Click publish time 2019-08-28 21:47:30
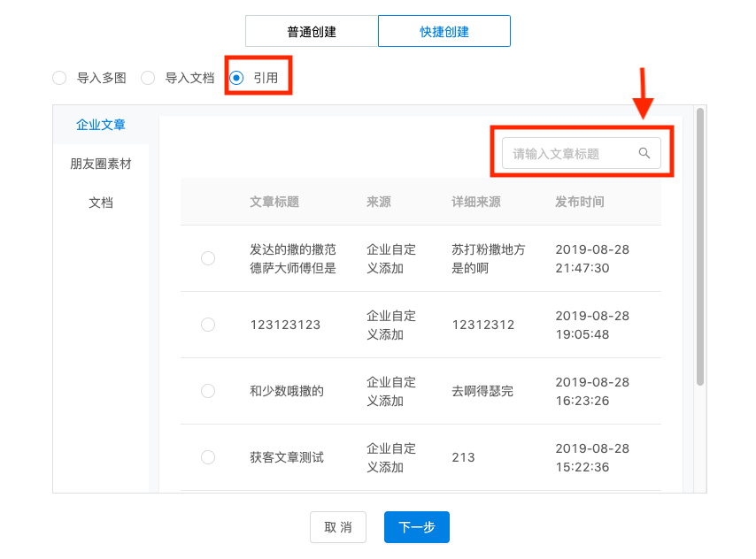Viewport: 756px width, 559px height. (x=592, y=259)
